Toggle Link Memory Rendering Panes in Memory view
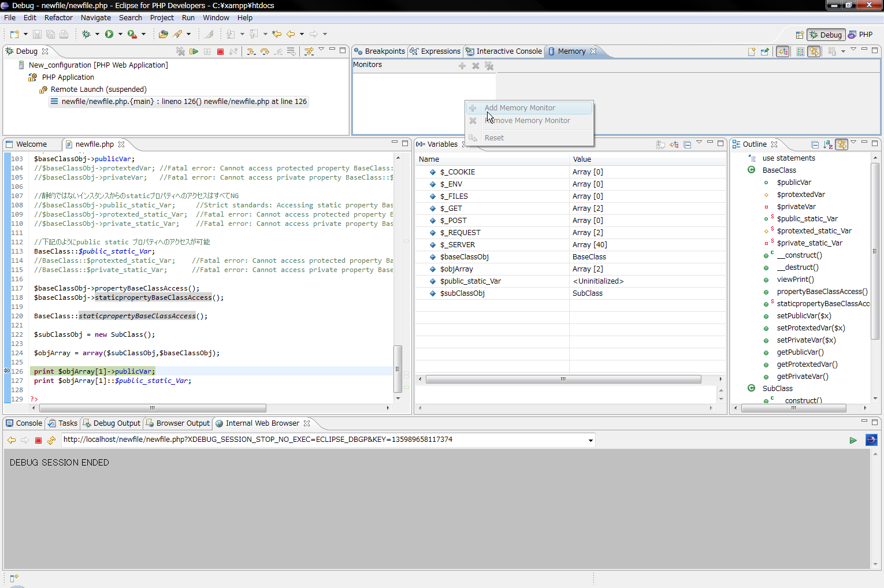The width and height of the screenshot is (884, 588). (x=814, y=51)
